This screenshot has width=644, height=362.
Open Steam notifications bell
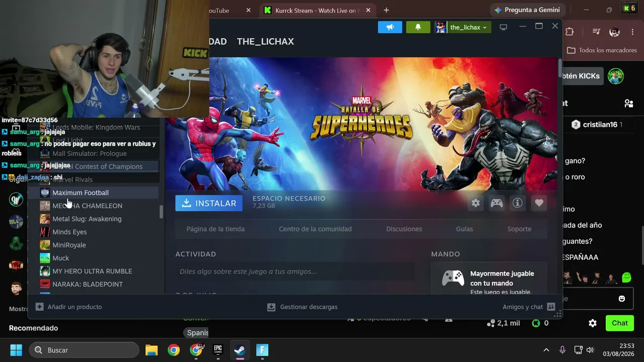click(x=418, y=27)
